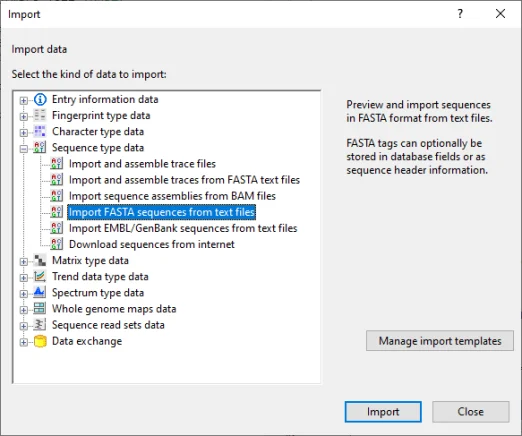The width and height of the screenshot is (522, 436).
Task: Select Import EMBL/GenBank sequences from text files
Action: [x=183, y=228]
